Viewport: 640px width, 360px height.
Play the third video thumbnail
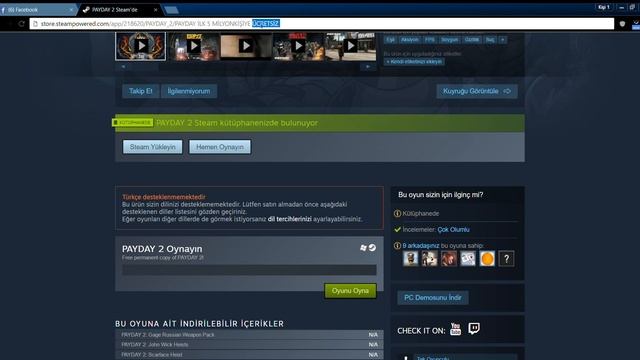(246, 46)
